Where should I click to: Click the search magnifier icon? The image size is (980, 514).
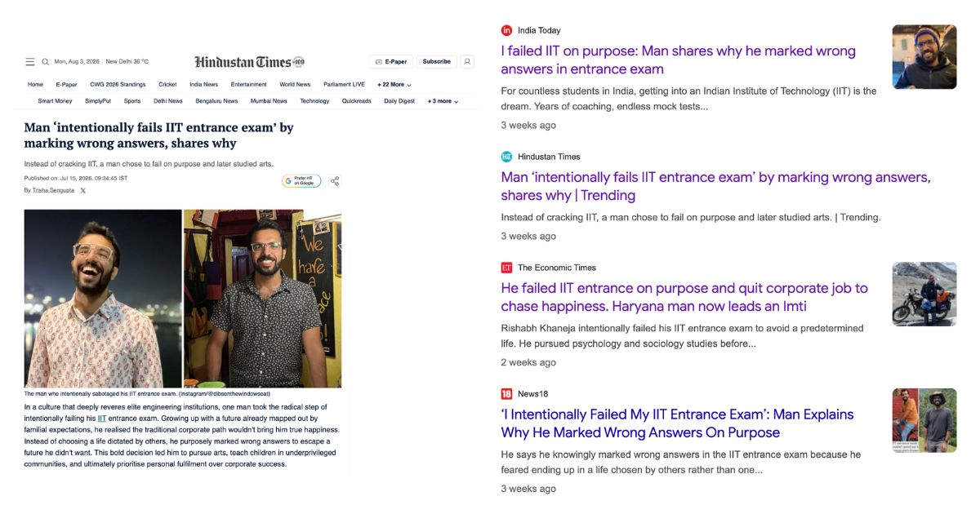tap(46, 62)
